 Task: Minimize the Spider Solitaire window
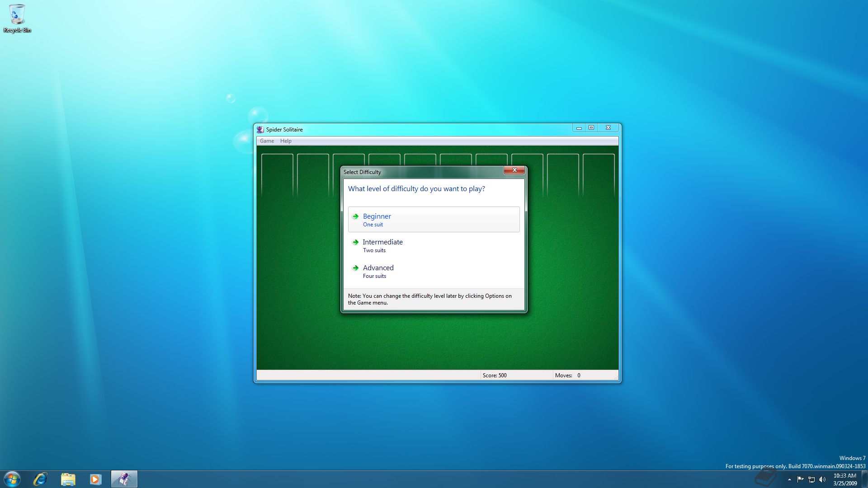[x=579, y=128]
